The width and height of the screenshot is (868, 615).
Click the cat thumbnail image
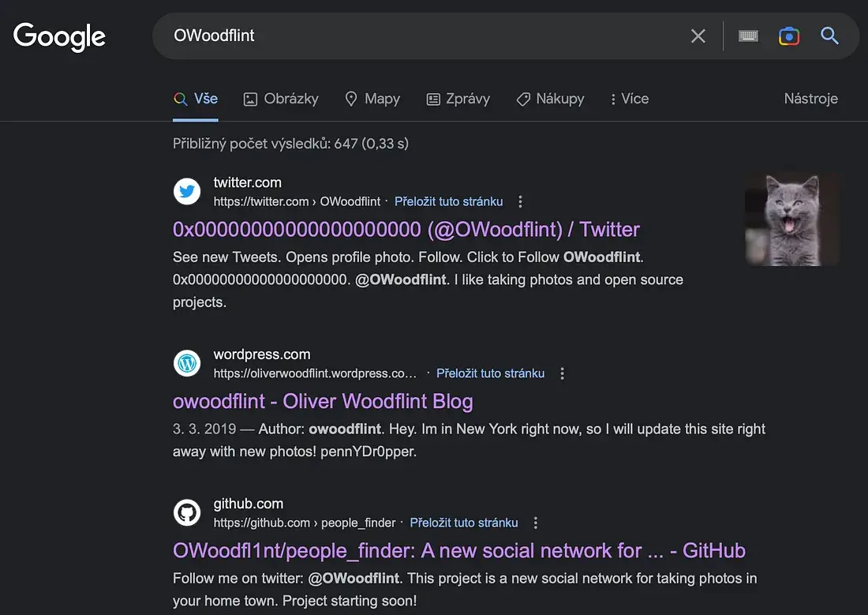click(792, 219)
